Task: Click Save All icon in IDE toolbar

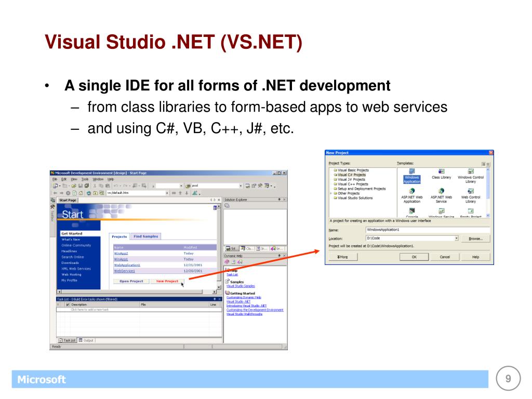Action: [x=87, y=186]
